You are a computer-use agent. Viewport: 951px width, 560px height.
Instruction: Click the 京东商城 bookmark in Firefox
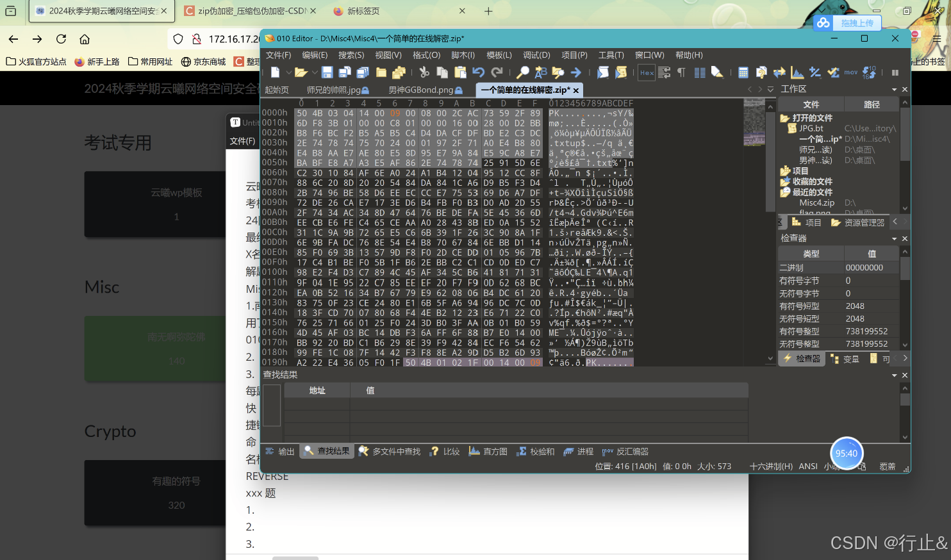click(203, 62)
